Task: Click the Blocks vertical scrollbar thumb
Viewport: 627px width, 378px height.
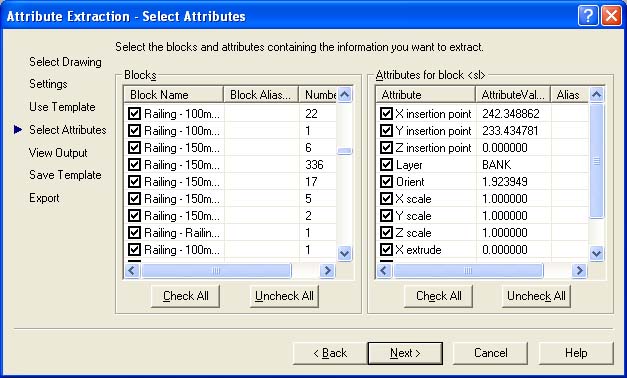Action: coord(344,151)
